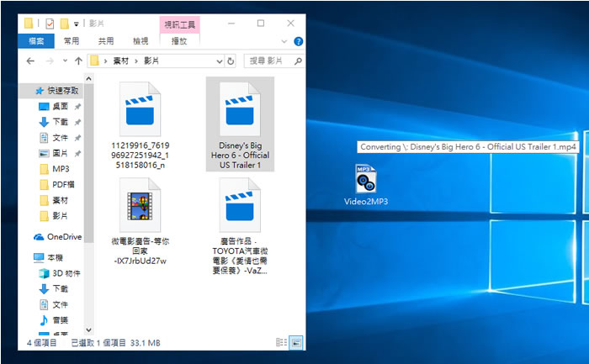Click the navigation pane scroll down arrow
The image size is (589, 364).
click(88, 330)
